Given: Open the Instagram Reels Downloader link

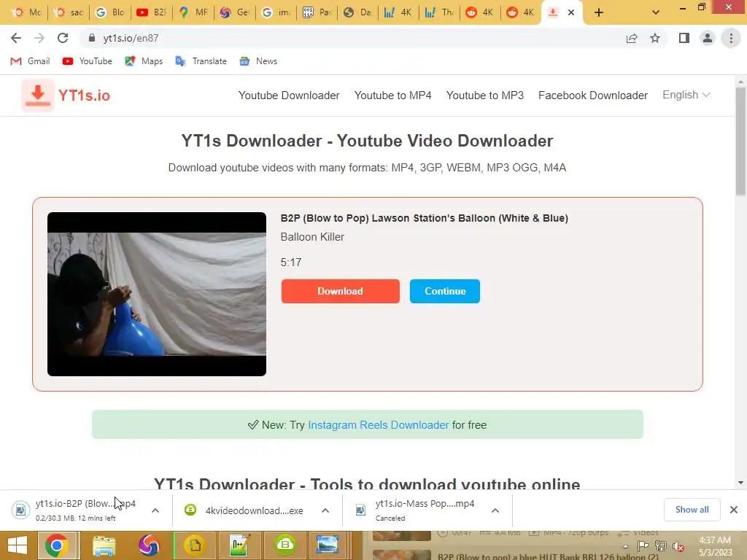Looking at the screenshot, I should pos(379,425).
